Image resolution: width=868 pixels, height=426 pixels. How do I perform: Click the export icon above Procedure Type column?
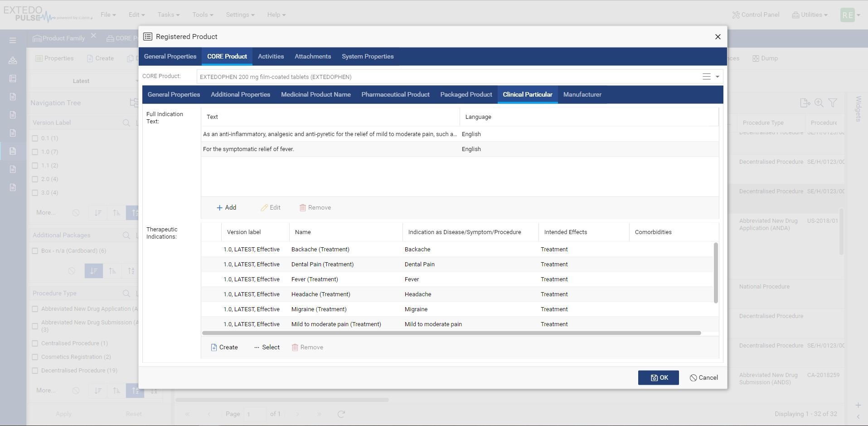pyautogui.click(x=805, y=103)
